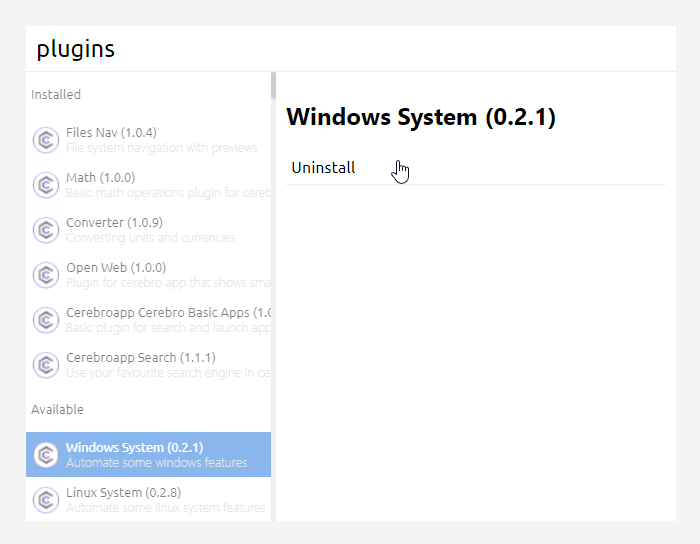Click the Files Nav plugin icon

point(46,140)
